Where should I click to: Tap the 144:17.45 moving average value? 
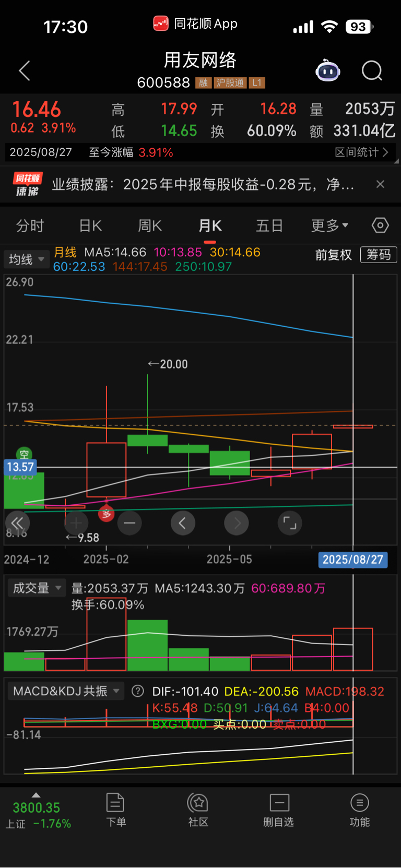tap(140, 267)
